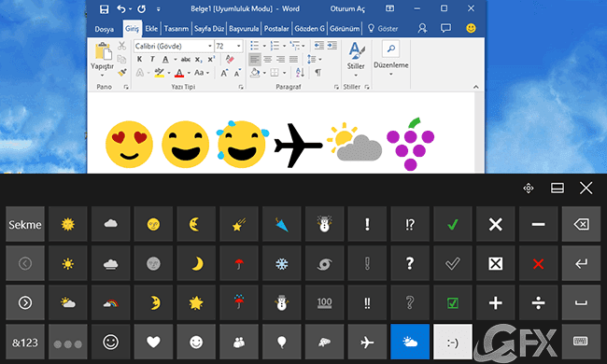Expand the Yapıştır paste options arrow
The image size is (607, 364).
click(102, 75)
